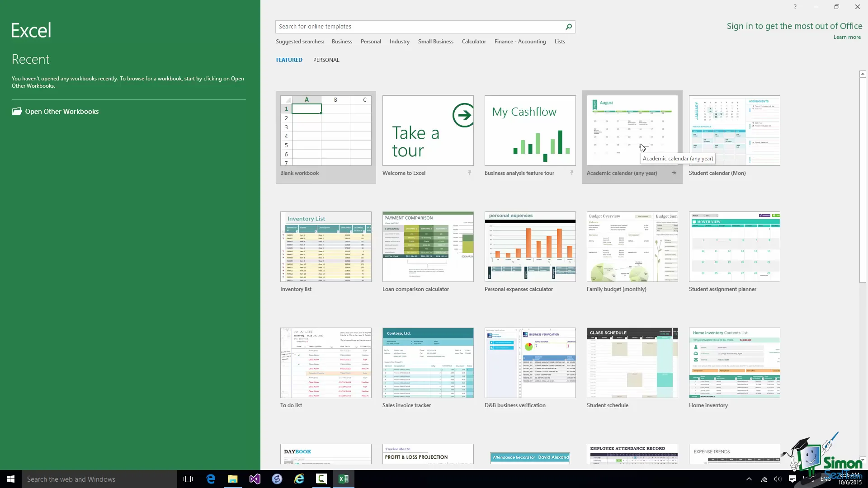
Task: Select the FEATURED tab
Action: 289,60
